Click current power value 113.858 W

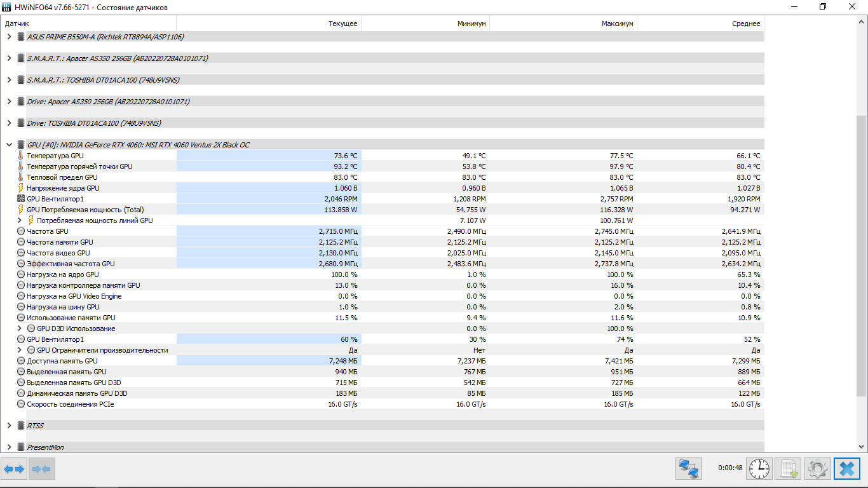[341, 210]
